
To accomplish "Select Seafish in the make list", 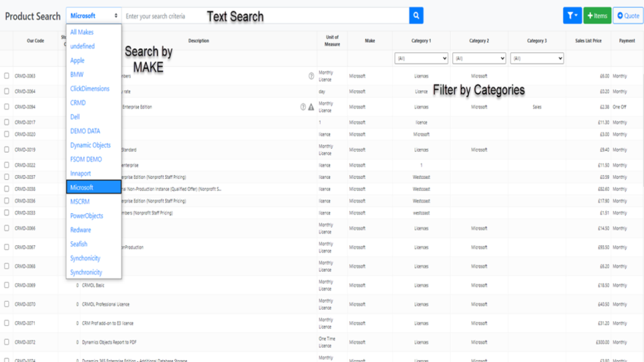I will pos(78,244).
